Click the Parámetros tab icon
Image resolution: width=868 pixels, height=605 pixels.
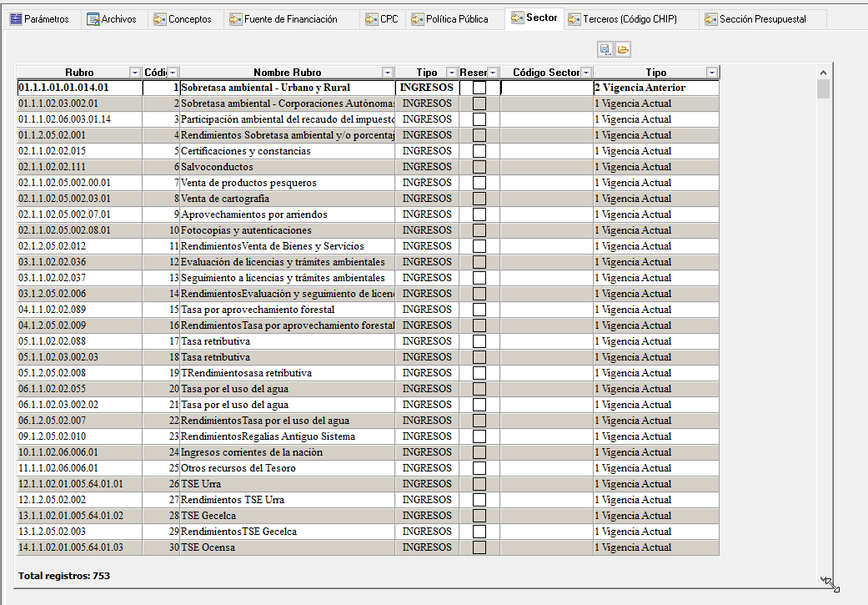pyautogui.click(x=15, y=18)
